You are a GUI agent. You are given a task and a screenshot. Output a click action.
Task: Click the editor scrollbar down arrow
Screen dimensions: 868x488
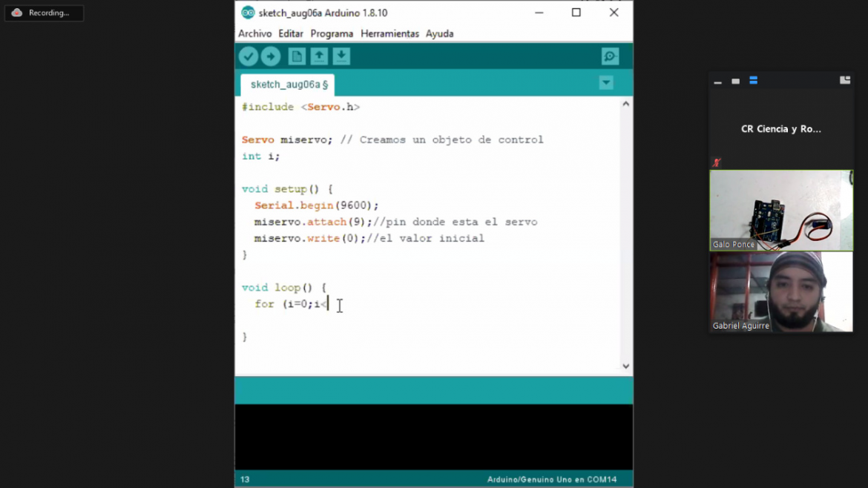coord(625,366)
